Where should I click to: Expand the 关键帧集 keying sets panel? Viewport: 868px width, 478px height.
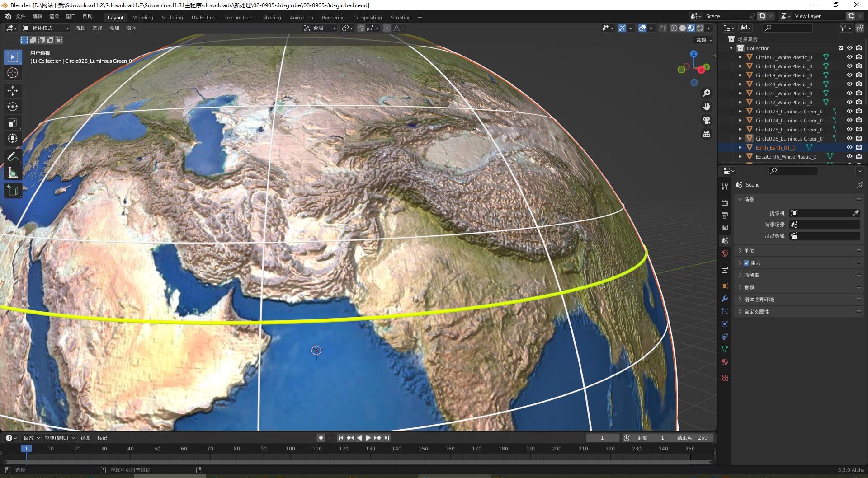[x=798, y=275]
